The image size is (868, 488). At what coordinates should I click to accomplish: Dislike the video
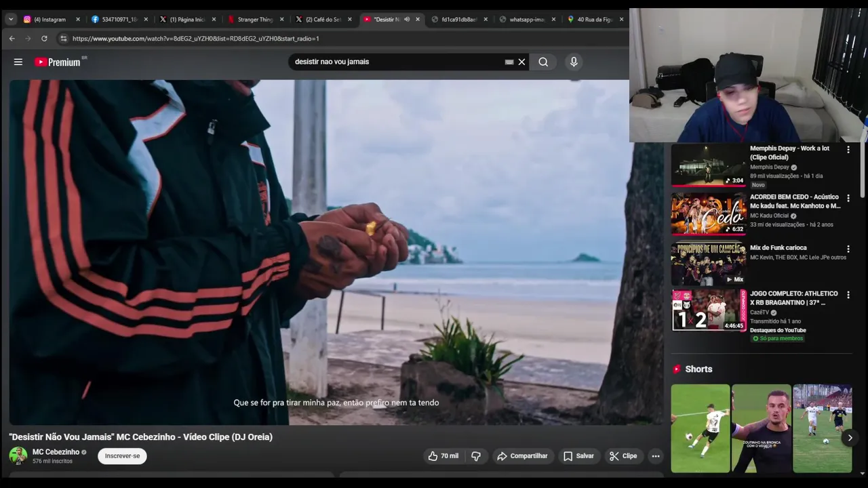pyautogui.click(x=476, y=456)
